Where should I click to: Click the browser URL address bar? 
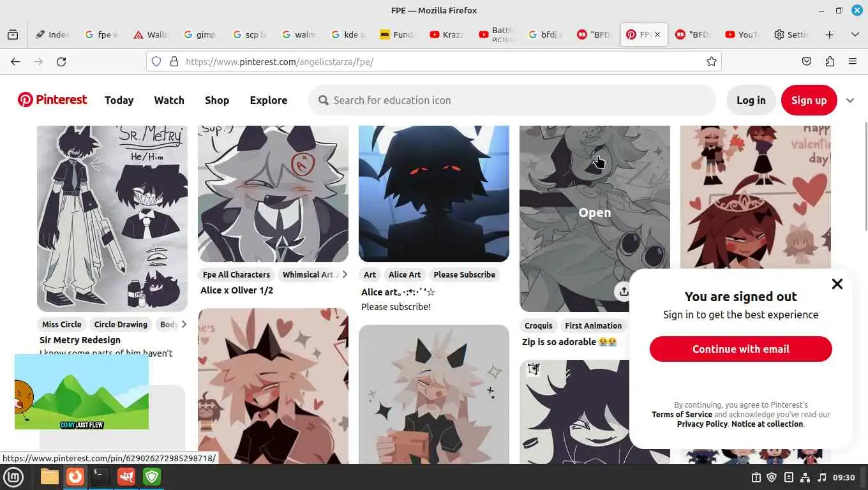click(434, 61)
